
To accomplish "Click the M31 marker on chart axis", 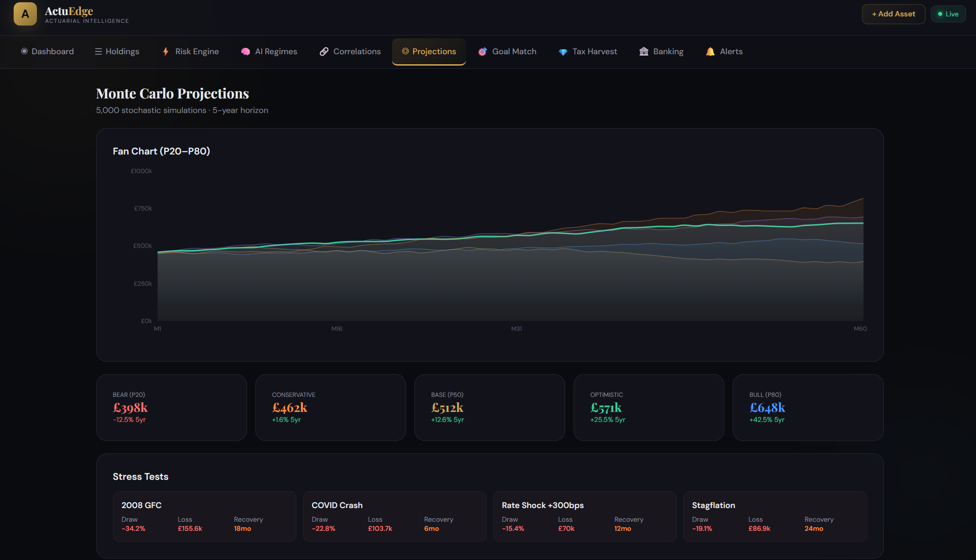I will [516, 329].
